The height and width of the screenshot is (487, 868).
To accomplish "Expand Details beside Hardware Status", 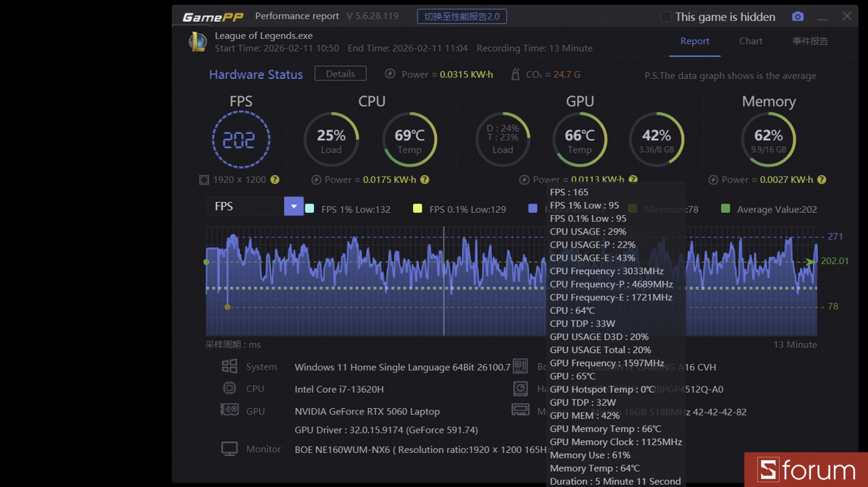I will pyautogui.click(x=340, y=73).
